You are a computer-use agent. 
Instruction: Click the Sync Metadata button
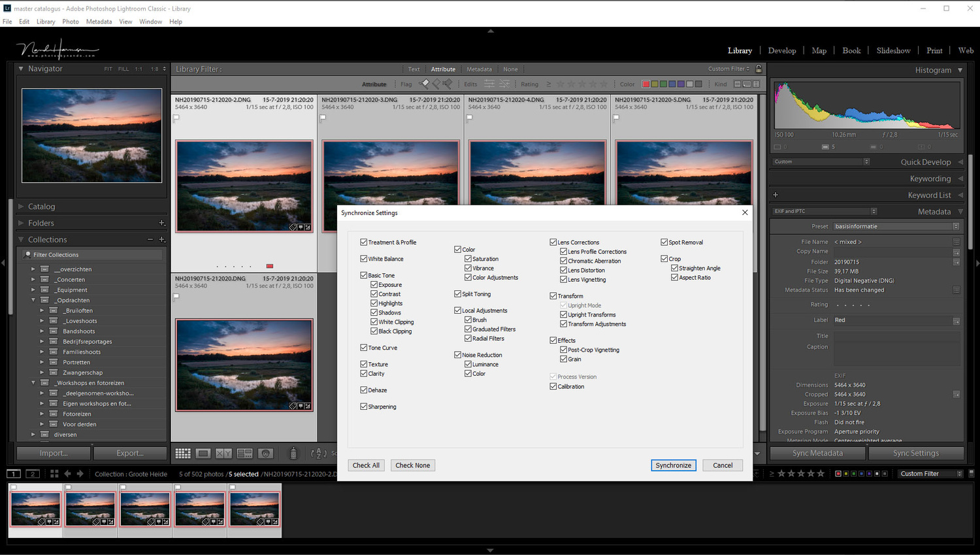coord(817,453)
